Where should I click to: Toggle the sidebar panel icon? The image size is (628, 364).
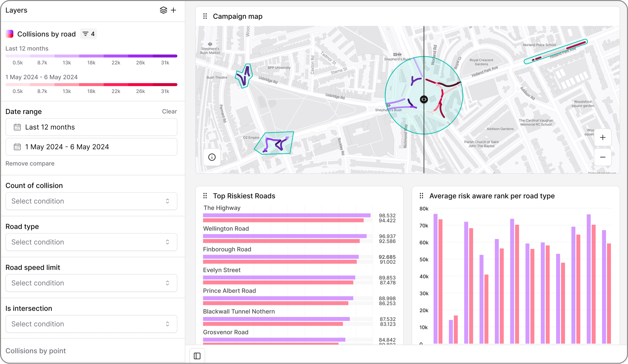(x=197, y=356)
